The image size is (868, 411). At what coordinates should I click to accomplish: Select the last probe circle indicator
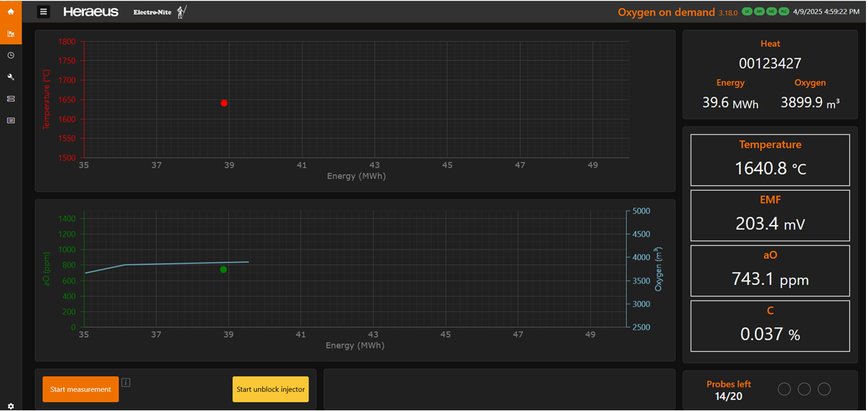pos(824,389)
